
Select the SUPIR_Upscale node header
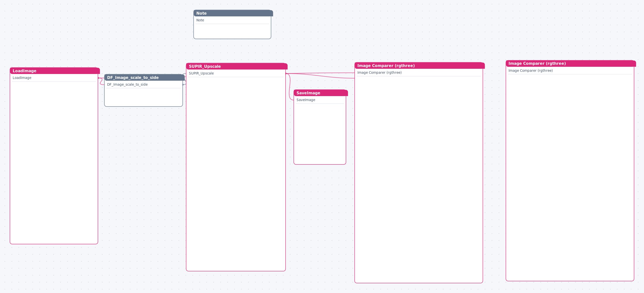pos(237,66)
